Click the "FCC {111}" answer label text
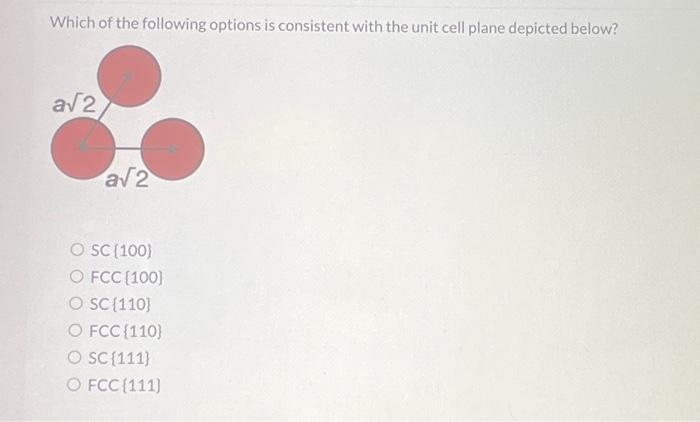The image size is (700, 422). coord(124,385)
